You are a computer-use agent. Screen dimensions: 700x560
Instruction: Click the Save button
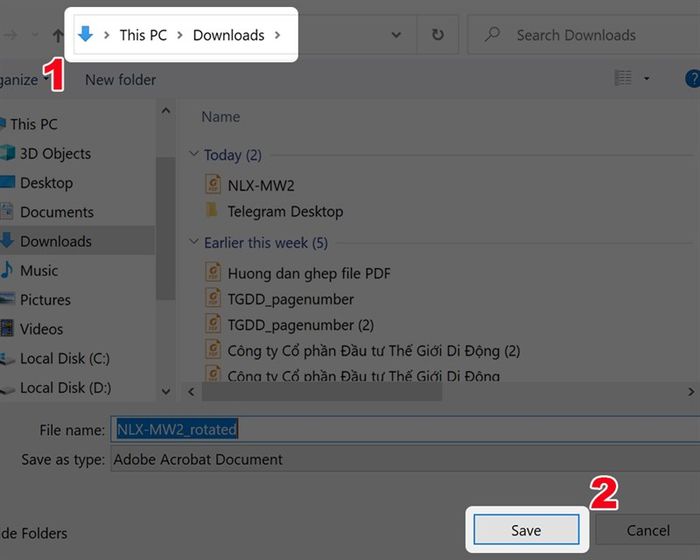pyautogui.click(x=525, y=530)
